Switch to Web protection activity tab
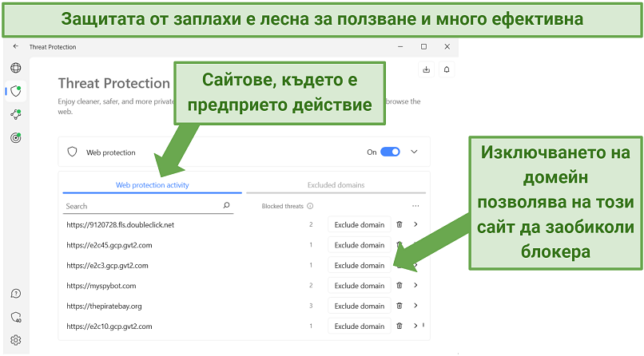Viewport: 644px width, 356px height. [153, 185]
